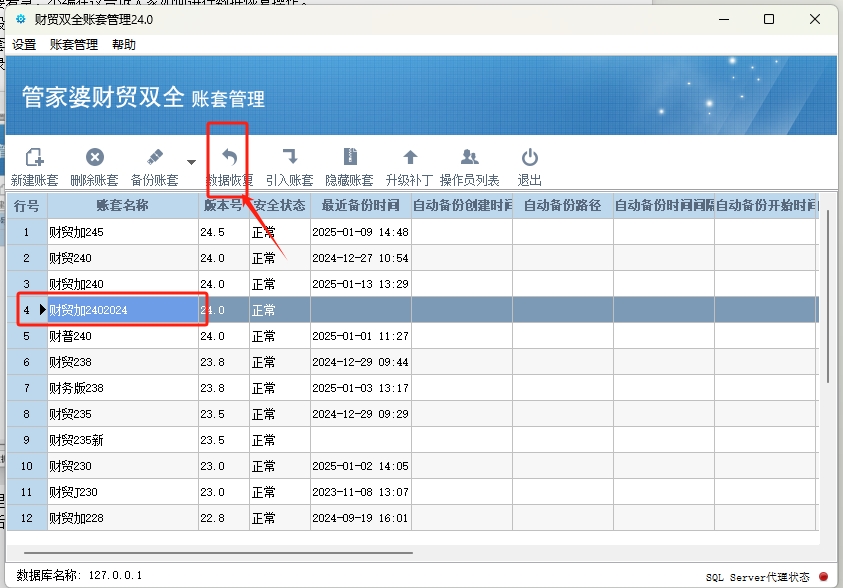
Task: Open the 帮助 menu
Action: tap(124, 45)
